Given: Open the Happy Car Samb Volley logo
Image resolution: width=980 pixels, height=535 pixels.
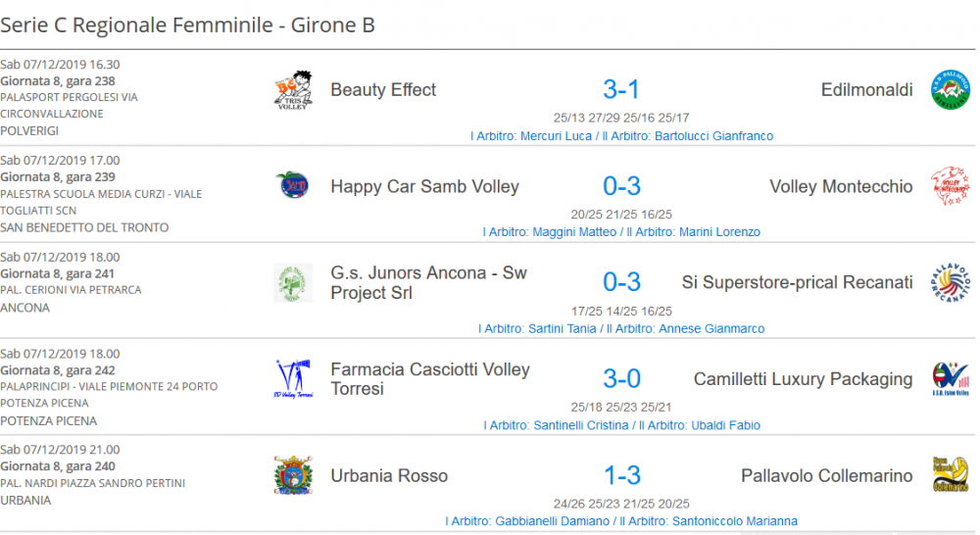Looking at the screenshot, I should [x=293, y=186].
